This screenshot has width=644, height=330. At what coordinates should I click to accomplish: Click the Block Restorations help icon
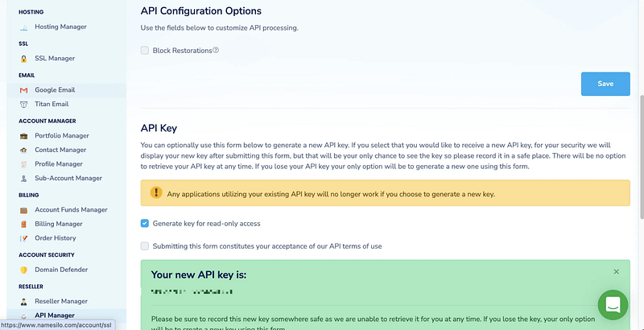tap(216, 50)
